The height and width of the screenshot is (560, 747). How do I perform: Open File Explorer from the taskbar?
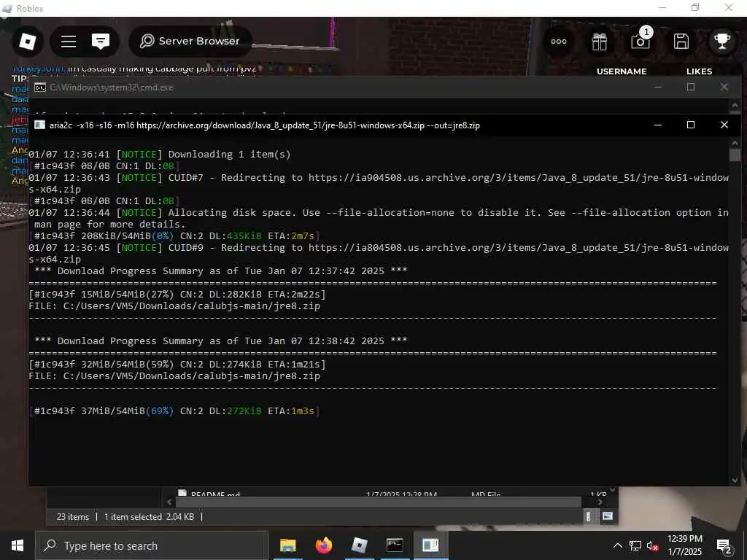click(x=287, y=545)
